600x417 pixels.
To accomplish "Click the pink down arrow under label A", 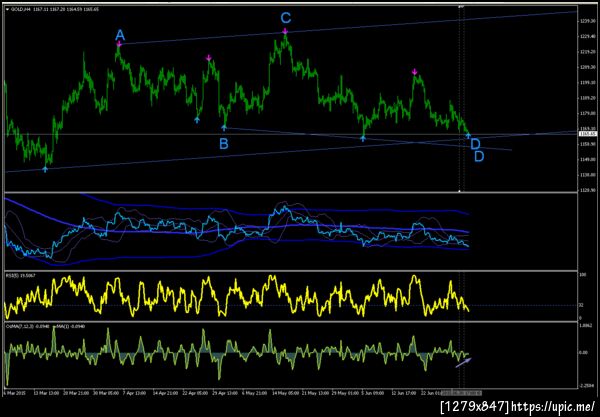I will (119, 45).
